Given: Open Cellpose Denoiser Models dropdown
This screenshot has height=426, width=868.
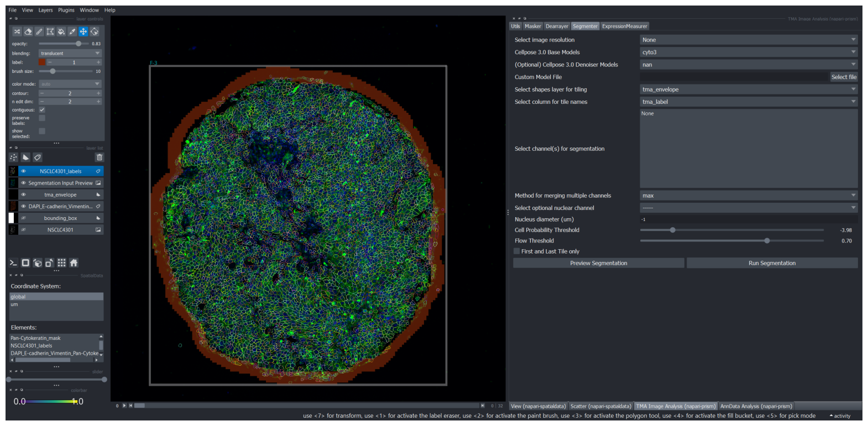Looking at the screenshot, I should click(749, 65).
